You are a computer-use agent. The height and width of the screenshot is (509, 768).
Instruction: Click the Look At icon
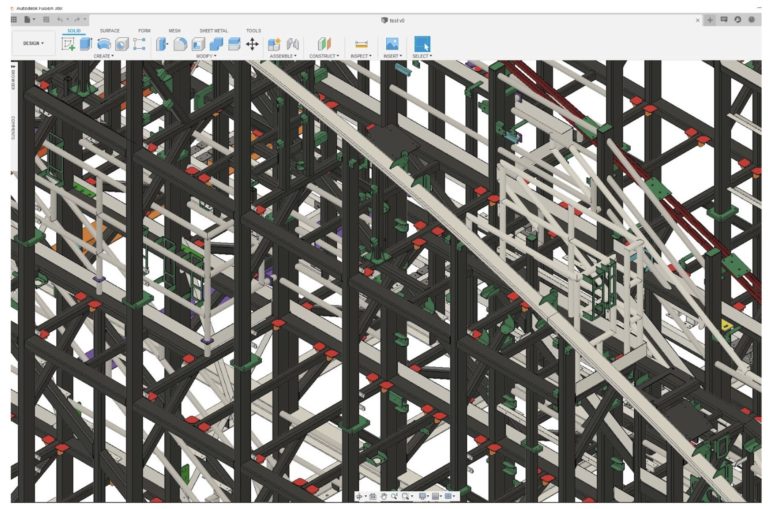tap(372, 496)
